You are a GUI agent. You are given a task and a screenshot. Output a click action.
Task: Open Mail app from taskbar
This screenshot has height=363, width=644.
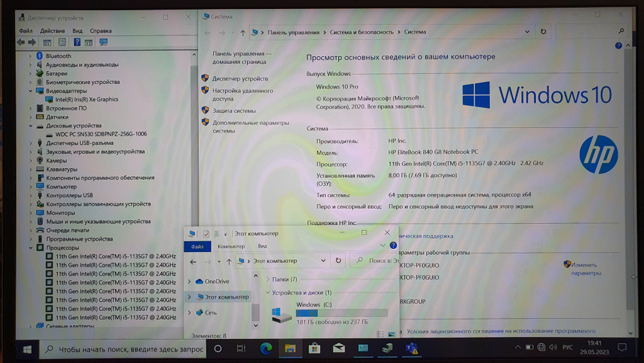point(339,349)
